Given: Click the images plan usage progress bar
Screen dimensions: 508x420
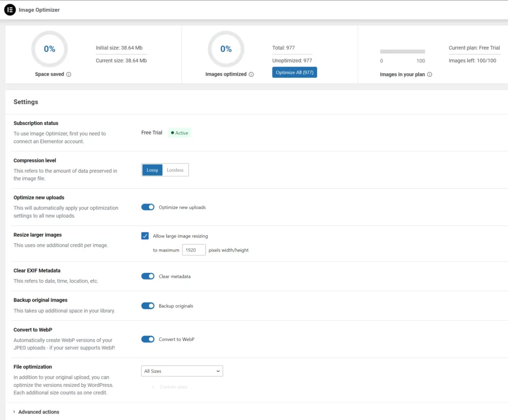Looking at the screenshot, I should click(x=402, y=51).
